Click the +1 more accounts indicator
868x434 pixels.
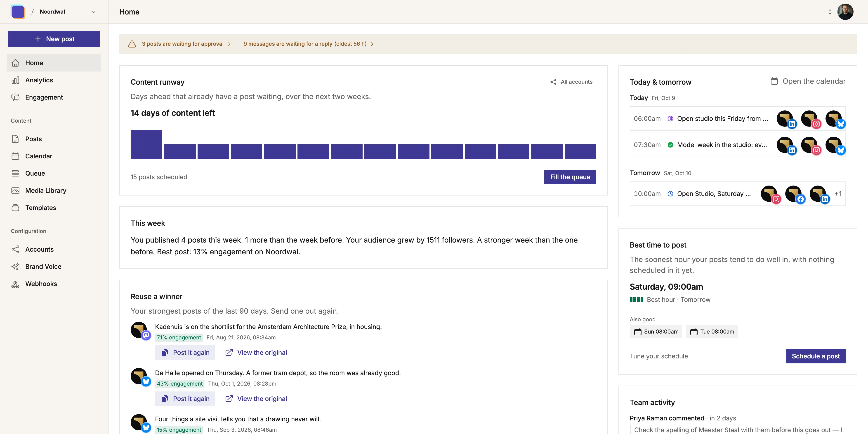coord(838,194)
